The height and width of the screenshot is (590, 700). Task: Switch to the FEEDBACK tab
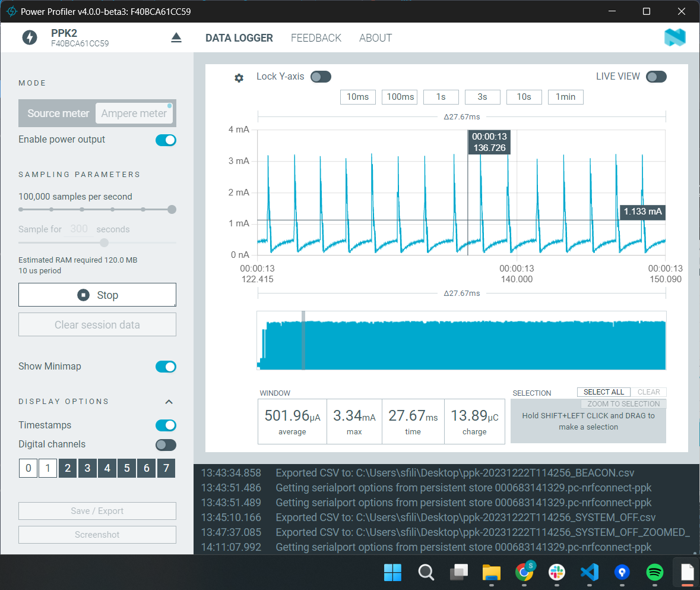(316, 38)
